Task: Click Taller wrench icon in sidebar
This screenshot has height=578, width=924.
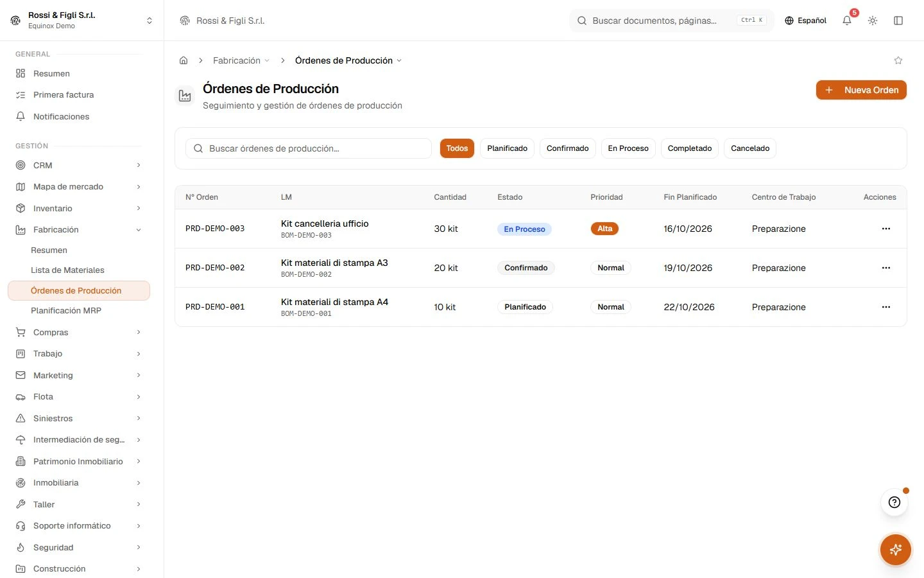Action: point(21,504)
